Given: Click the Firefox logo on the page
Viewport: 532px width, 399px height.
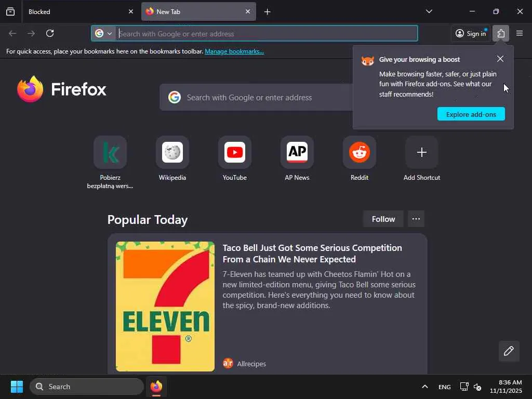Looking at the screenshot, I should pyautogui.click(x=62, y=89).
